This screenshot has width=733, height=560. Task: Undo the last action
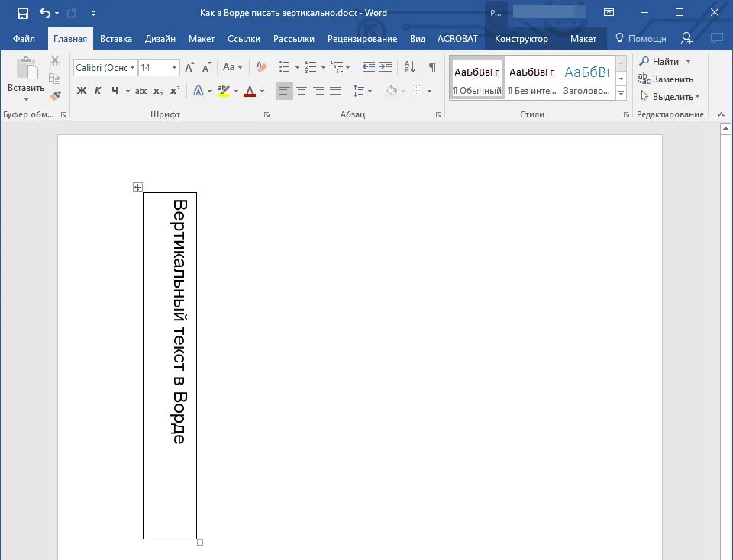click(x=45, y=13)
